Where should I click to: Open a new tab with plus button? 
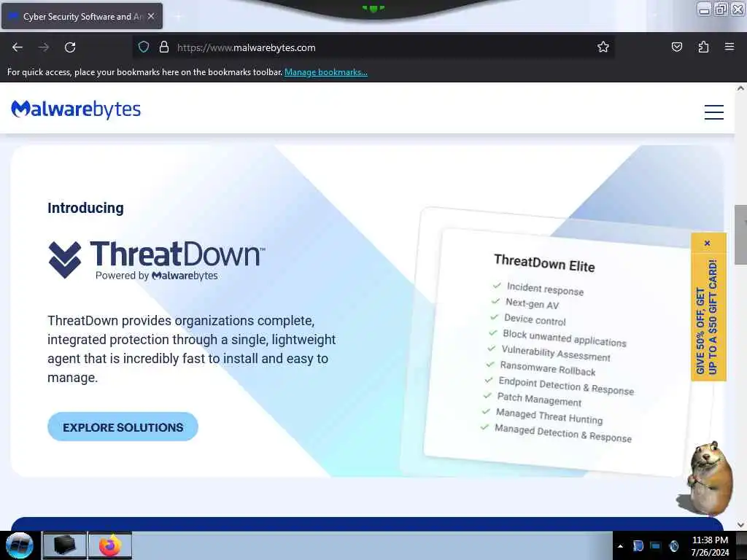coord(178,17)
